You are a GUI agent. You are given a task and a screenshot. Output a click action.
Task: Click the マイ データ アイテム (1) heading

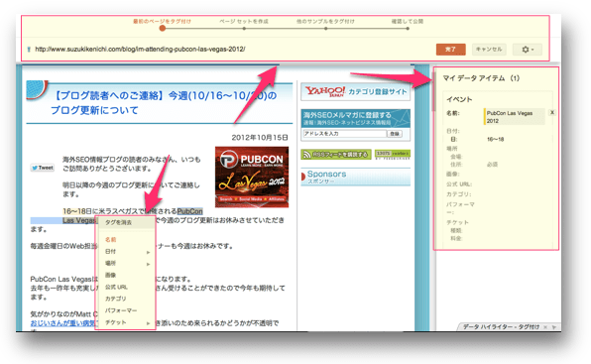481,78
